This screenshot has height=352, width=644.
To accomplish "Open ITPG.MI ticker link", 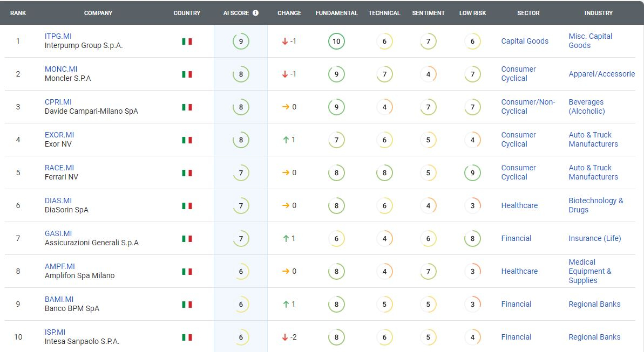I will 58,36.
